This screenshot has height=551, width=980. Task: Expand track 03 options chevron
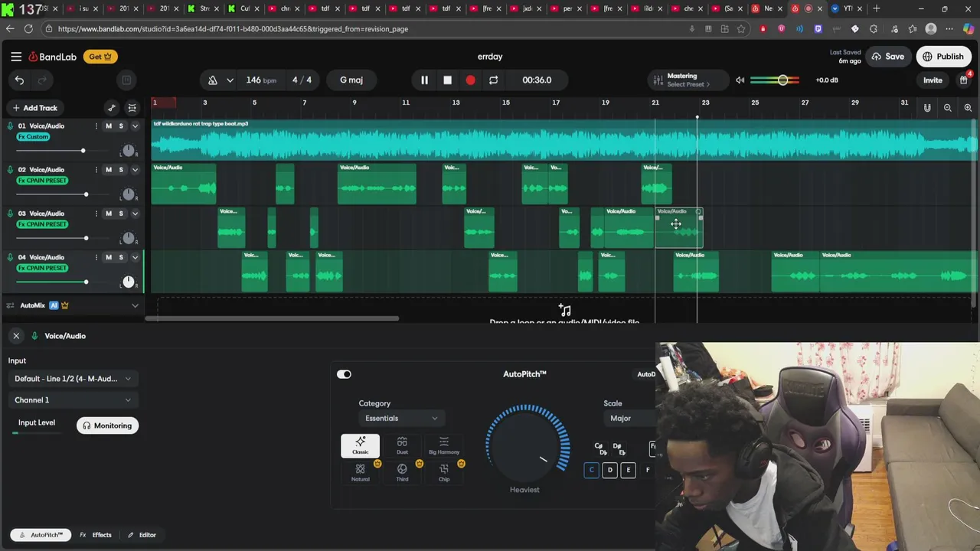pyautogui.click(x=135, y=214)
